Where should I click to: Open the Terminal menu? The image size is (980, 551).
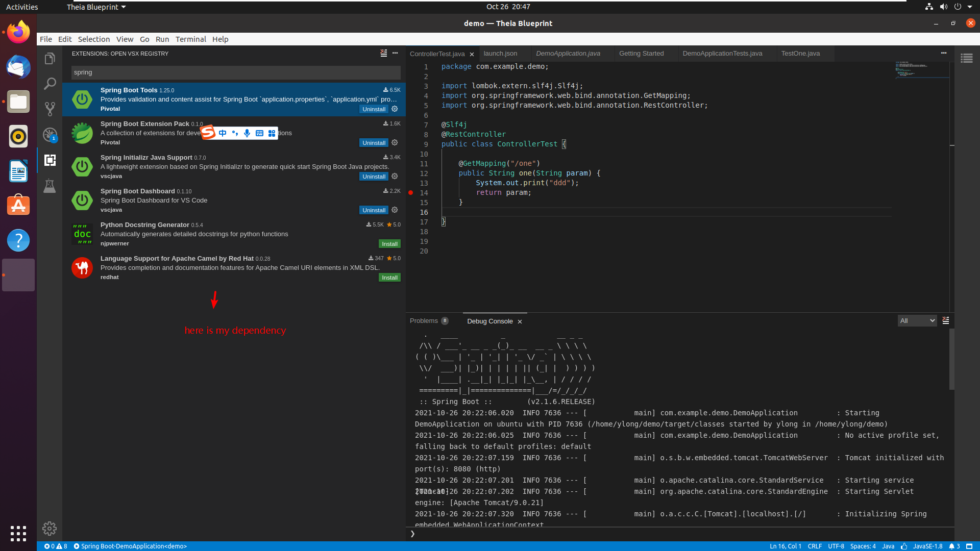(x=191, y=39)
